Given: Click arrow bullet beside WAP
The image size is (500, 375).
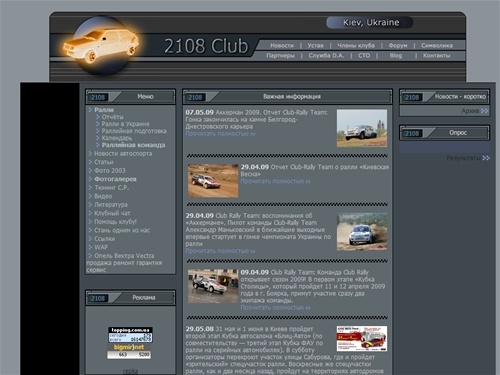Looking at the screenshot, I should (90, 247).
